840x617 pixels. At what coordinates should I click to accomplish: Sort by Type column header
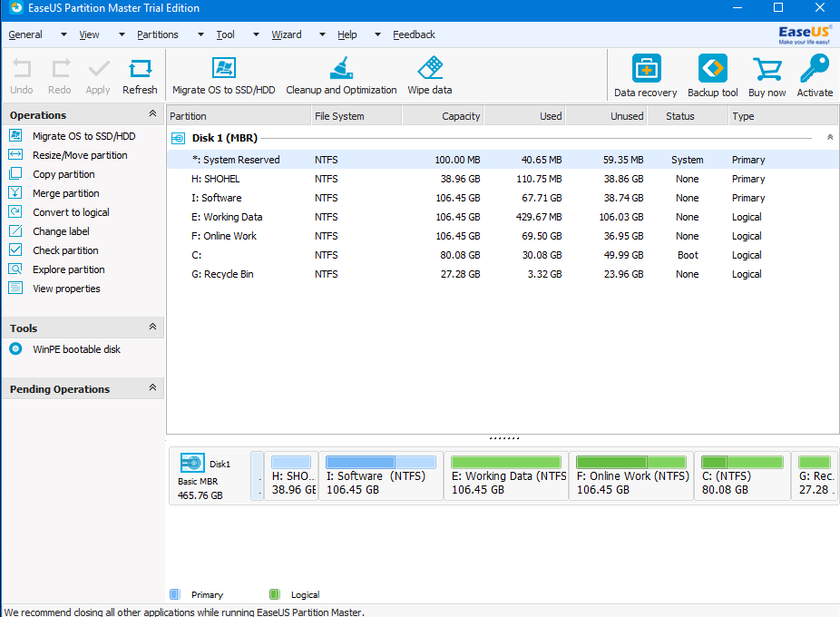(x=783, y=116)
